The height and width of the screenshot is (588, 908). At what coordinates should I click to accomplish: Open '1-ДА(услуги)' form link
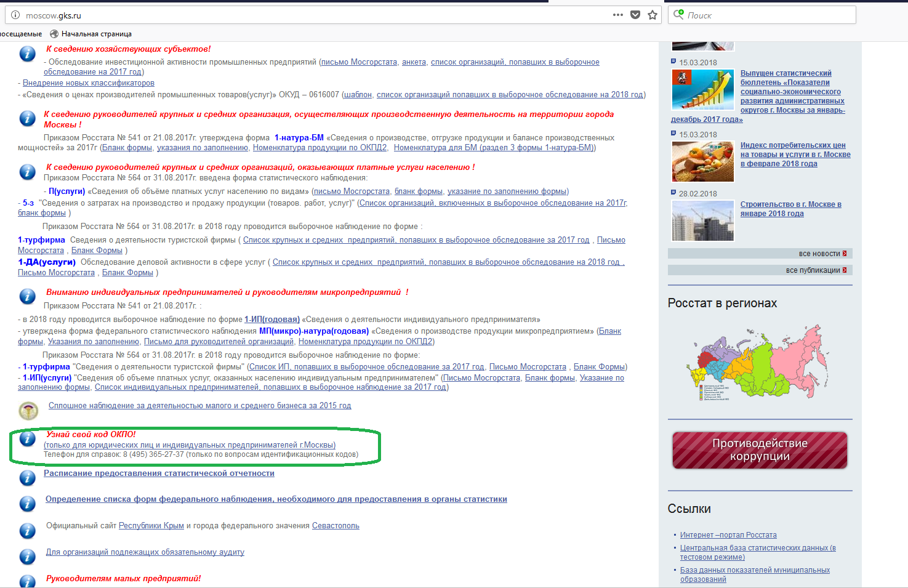click(x=47, y=262)
